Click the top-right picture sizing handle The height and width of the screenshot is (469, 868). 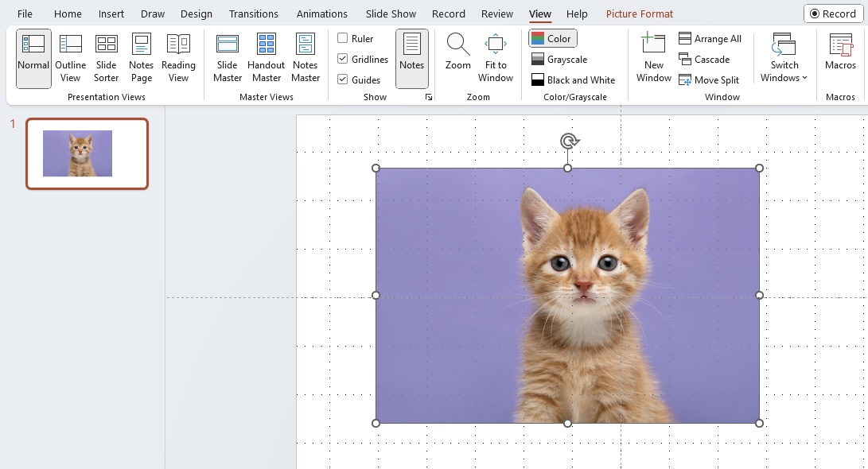coord(760,169)
